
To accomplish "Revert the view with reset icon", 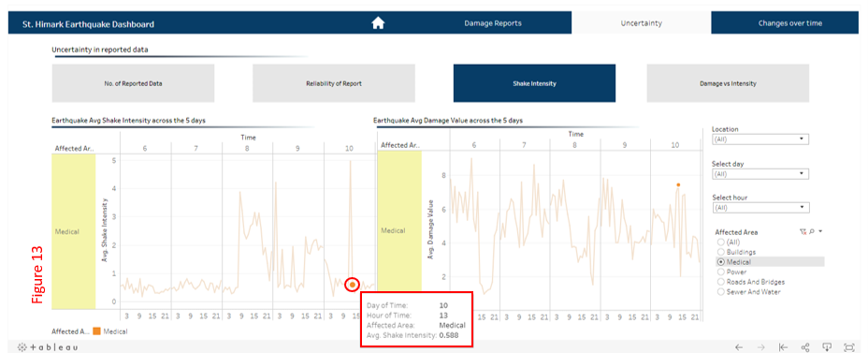I will (x=783, y=347).
